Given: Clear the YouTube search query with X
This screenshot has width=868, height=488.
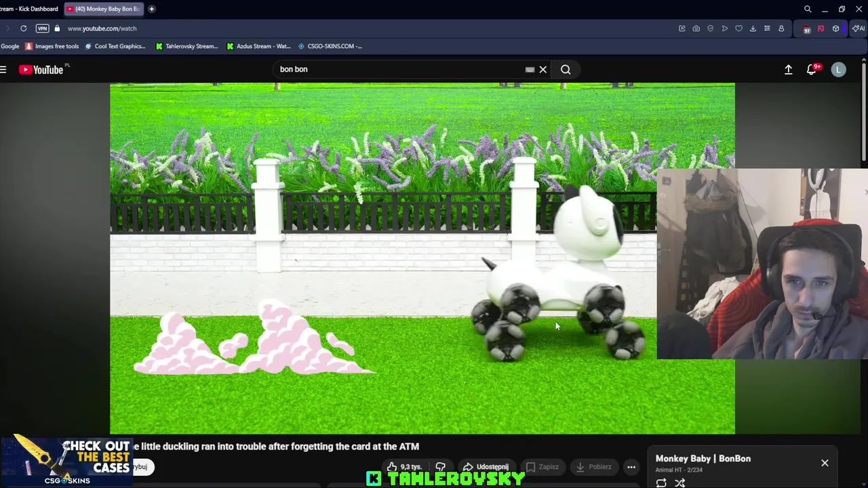Looking at the screenshot, I should point(543,69).
